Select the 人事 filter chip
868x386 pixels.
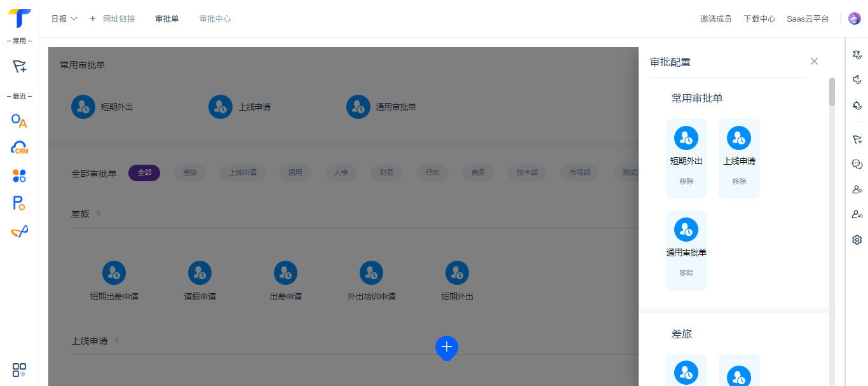point(341,173)
